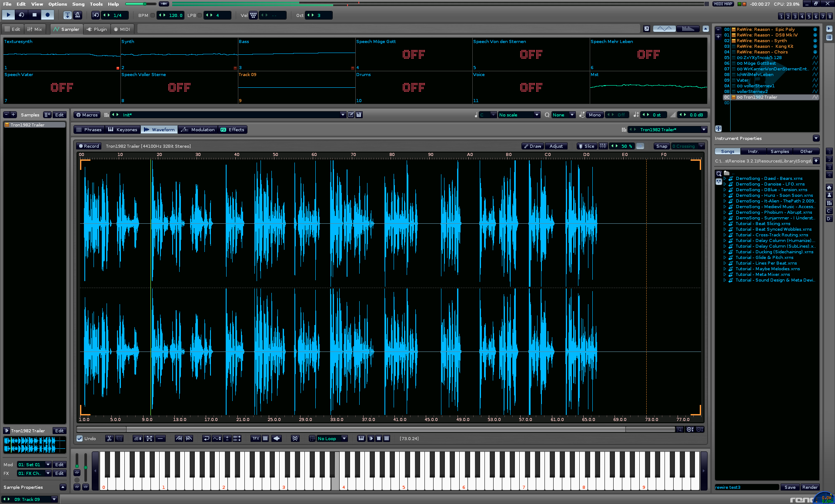The height and width of the screenshot is (504, 835).
Task: Click the insert silence icon
Action: (x=160, y=438)
